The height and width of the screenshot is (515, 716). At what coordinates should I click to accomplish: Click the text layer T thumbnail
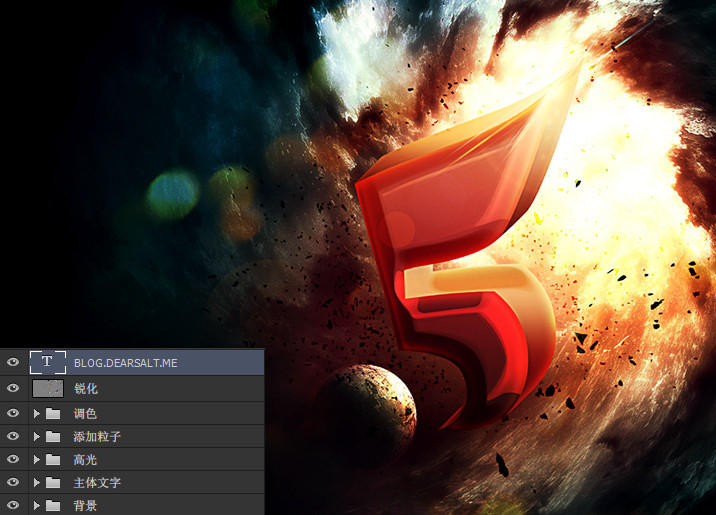48,363
